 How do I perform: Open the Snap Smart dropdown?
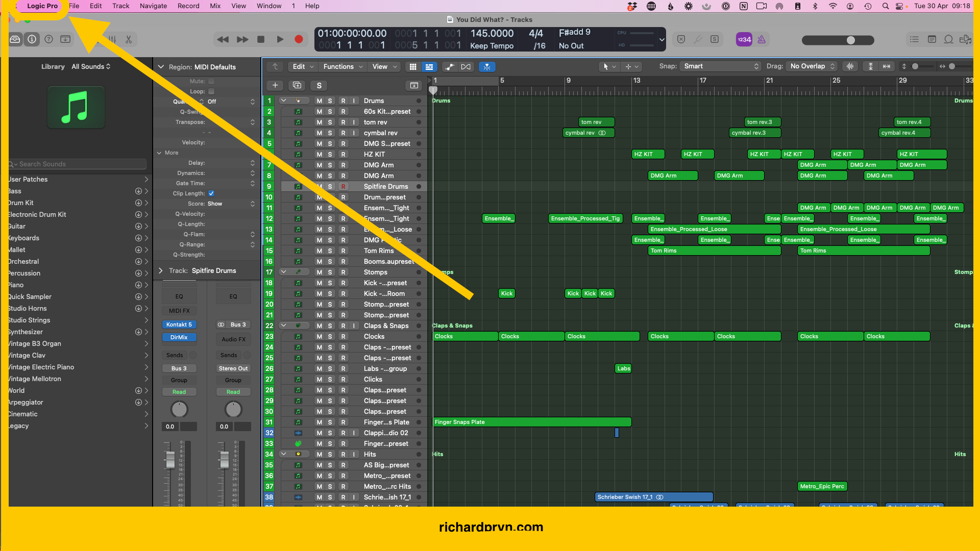(x=720, y=66)
